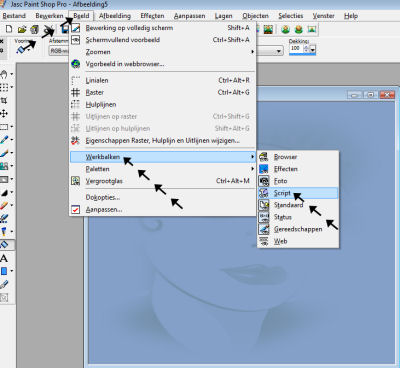This screenshot has height=368, width=400.
Task: Choose Eigenschappen Raster, Hulplijn en Uitlijnen wijzigen
Action: point(162,141)
